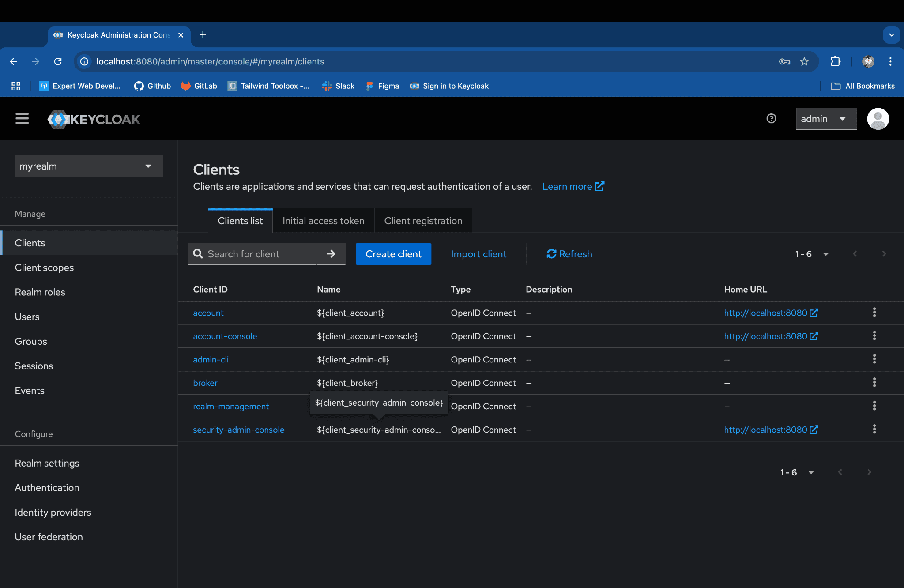
Task: Open Realm settings in sidebar
Action: 47,463
